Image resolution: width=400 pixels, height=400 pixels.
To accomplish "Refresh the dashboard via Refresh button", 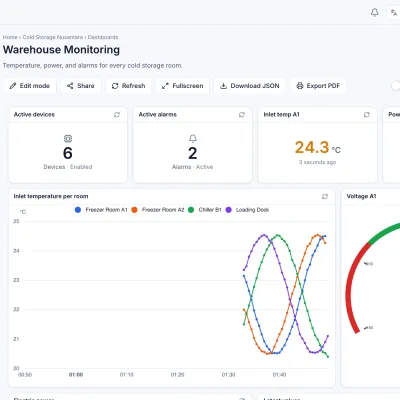I will 128,86.
